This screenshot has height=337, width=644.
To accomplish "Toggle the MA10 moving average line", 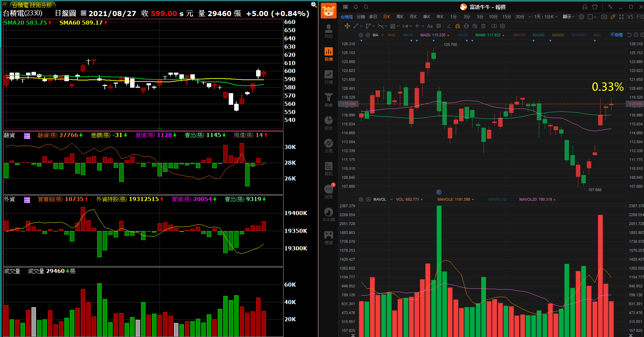I will 408,35.
